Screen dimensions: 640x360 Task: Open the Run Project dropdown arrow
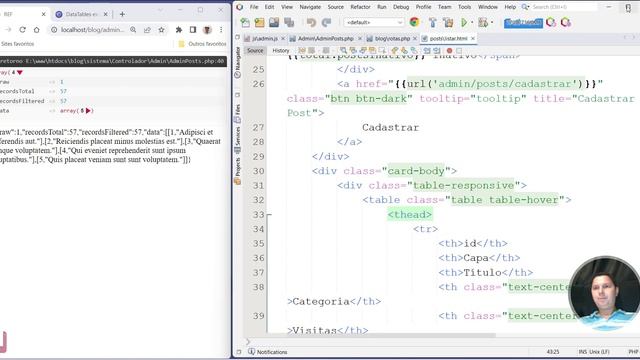pyautogui.click(x=472, y=23)
